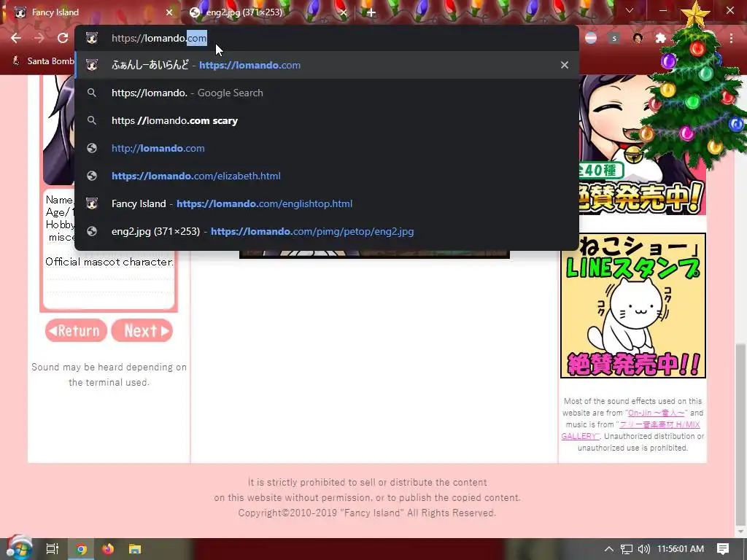
Task: Open the H/MIX GALLERY music link
Action: pyautogui.click(x=631, y=430)
